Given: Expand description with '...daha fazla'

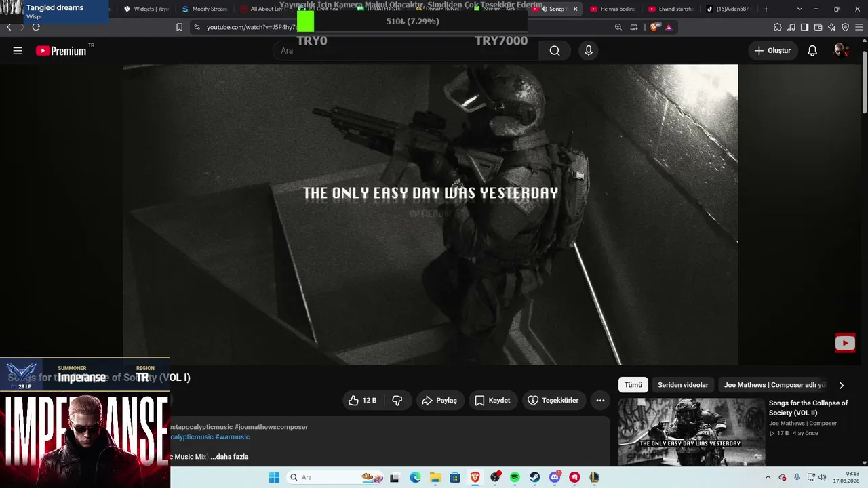Looking at the screenshot, I should [229, 457].
